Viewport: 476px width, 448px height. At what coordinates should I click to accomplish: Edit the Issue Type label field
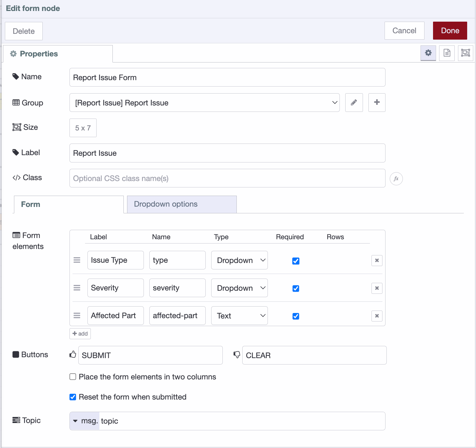[x=115, y=260]
